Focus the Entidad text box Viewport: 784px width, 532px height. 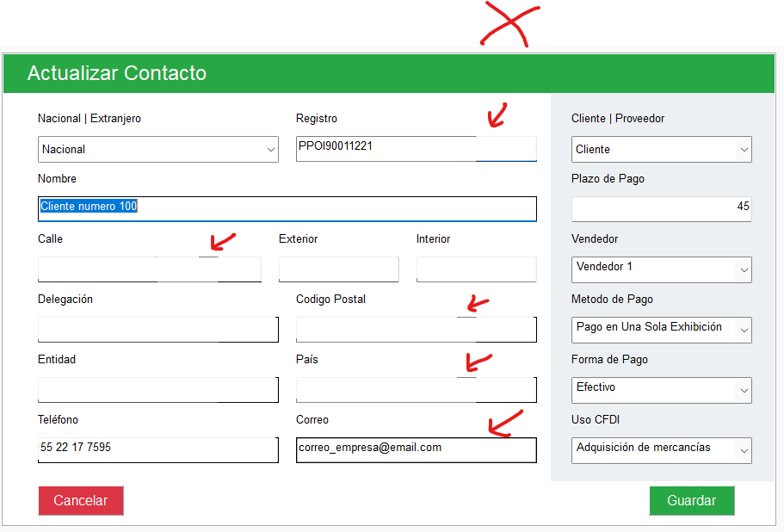[x=158, y=390]
